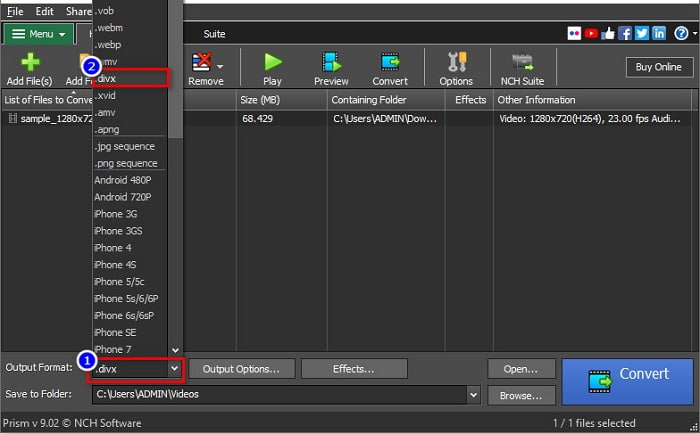The height and width of the screenshot is (434, 700).
Task: Expand the Save to Folder dropdown arrow
Action: (474, 395)
